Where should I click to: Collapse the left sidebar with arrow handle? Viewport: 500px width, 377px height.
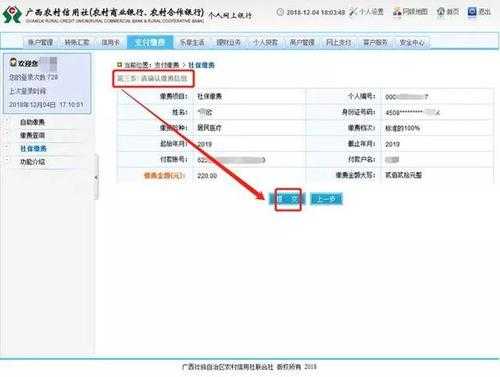tap(96, 178)
